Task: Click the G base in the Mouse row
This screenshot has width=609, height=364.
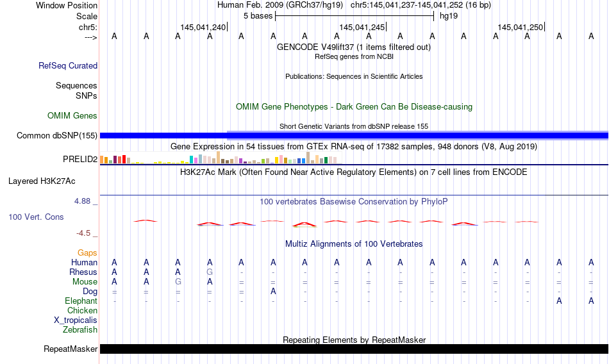Action: point(178,281)
